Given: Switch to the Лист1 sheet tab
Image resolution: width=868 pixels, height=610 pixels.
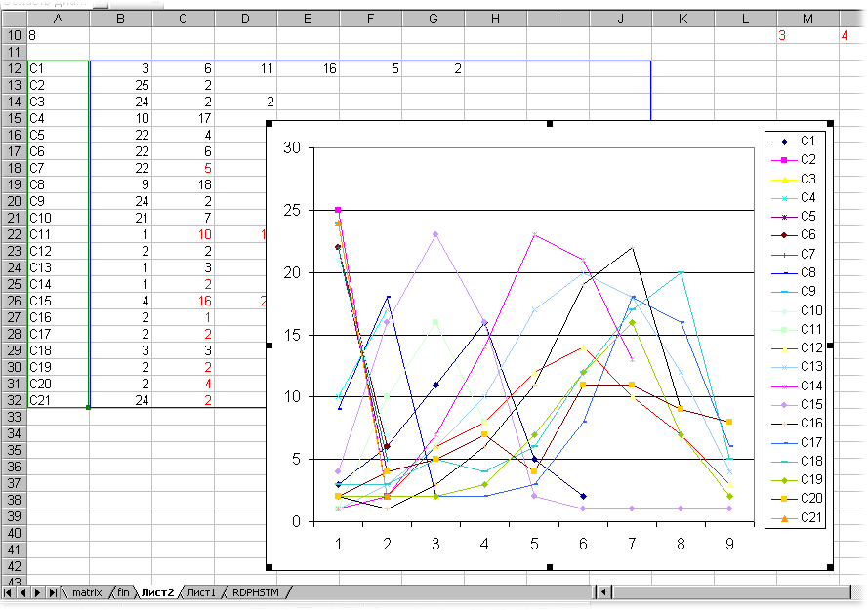Looking at the screenshot, I should point(202,592).
